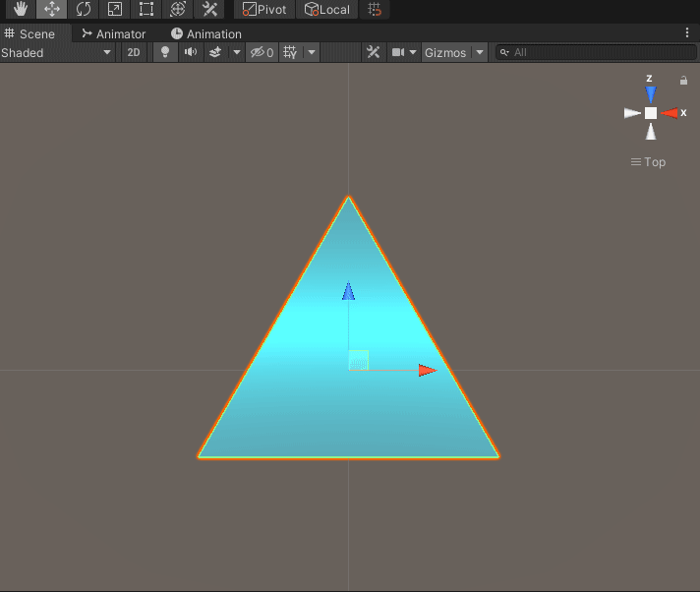Focus the scene search field
The height and width of the screenshot is (592, 700).
(596, 53)
